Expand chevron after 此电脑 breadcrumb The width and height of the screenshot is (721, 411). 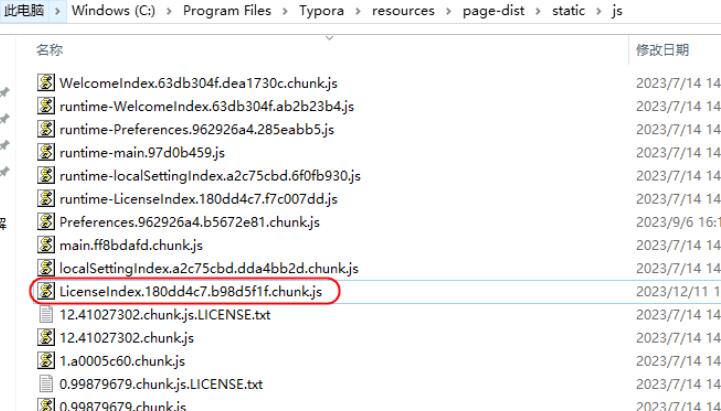point(58,11)
